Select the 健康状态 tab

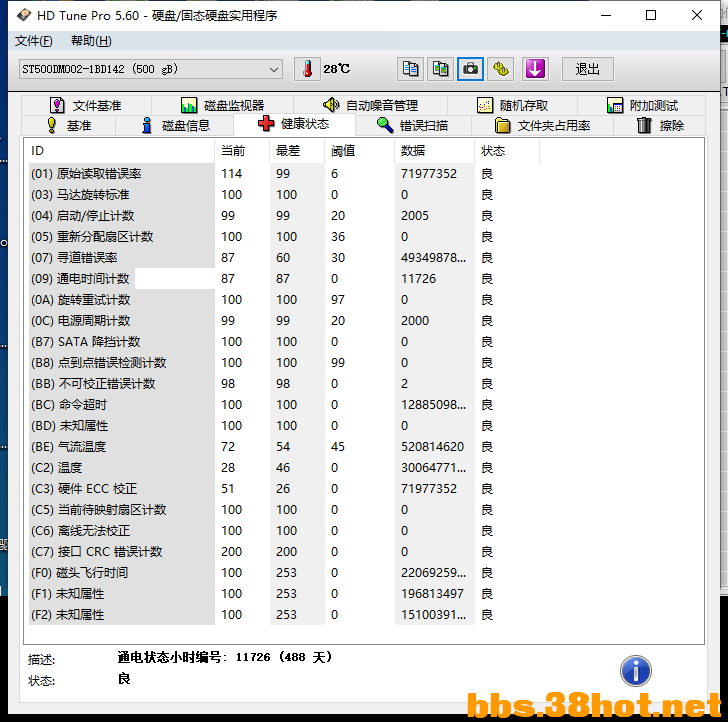pyautogui.click(x=294, y=124)
